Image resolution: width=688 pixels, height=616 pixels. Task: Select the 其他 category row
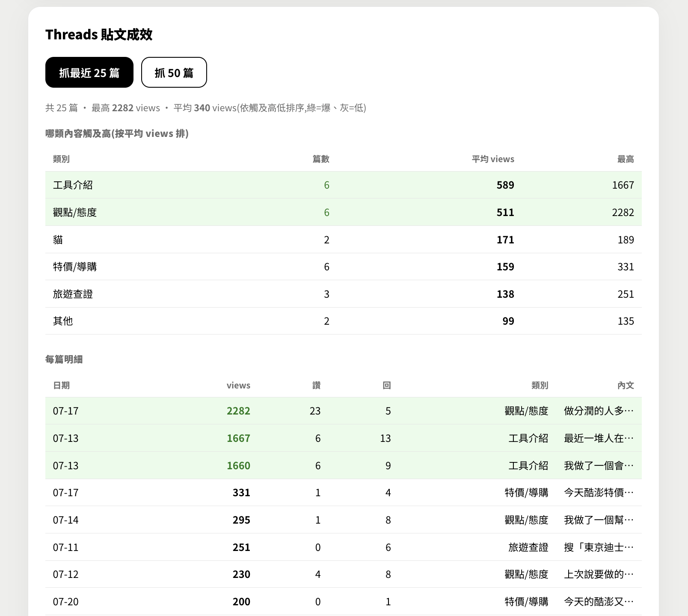[344, 321]
